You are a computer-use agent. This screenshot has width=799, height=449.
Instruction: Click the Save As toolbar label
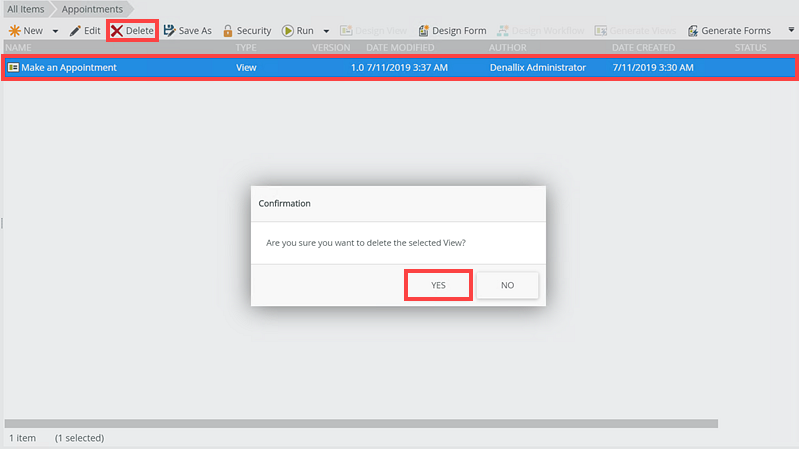coord(195,31)
